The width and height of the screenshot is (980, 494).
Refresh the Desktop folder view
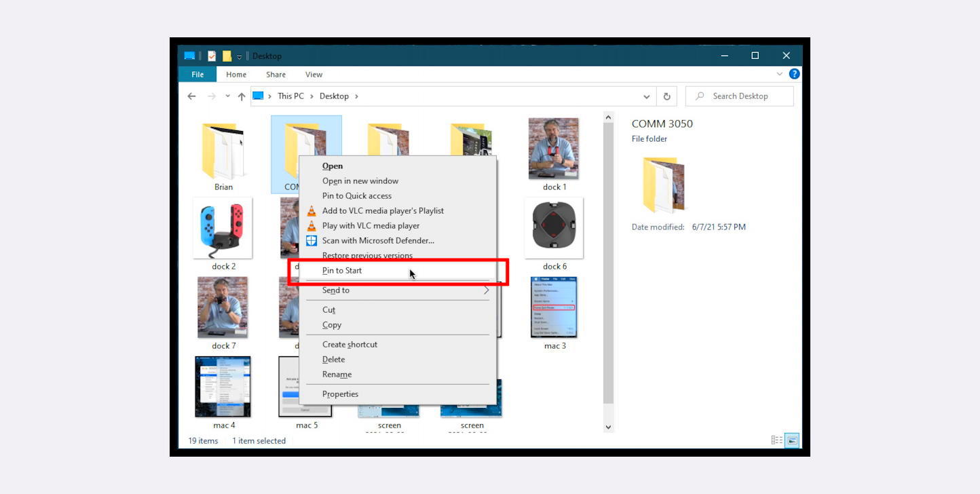[666, 96]
